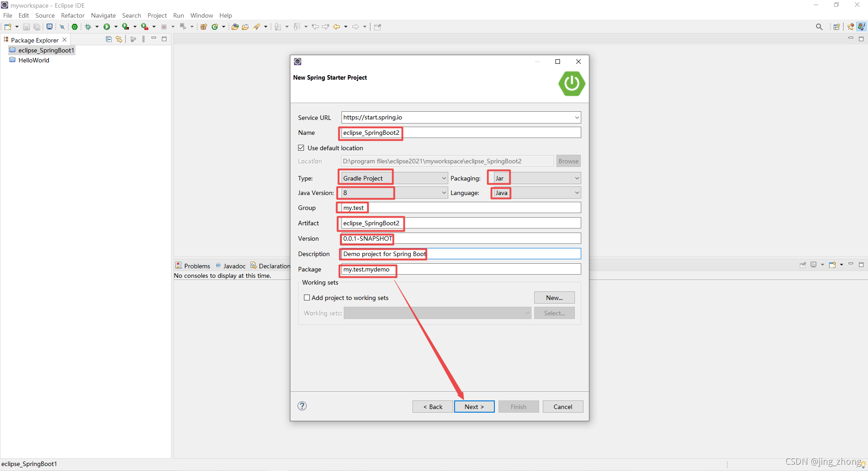
Task: Toggle Link with Editor in Package Explorer
Action: click(x=119, y=39)
